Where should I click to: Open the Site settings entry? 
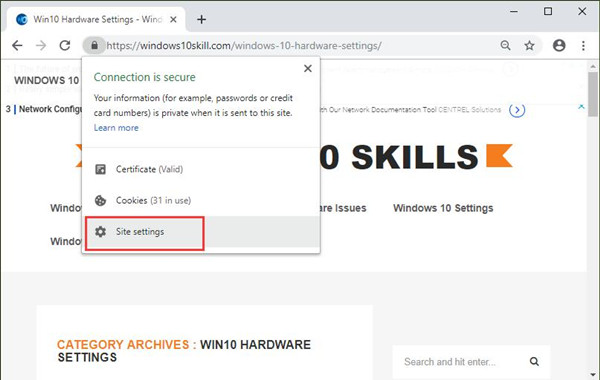pyautogui.click(x=201, y=232)
